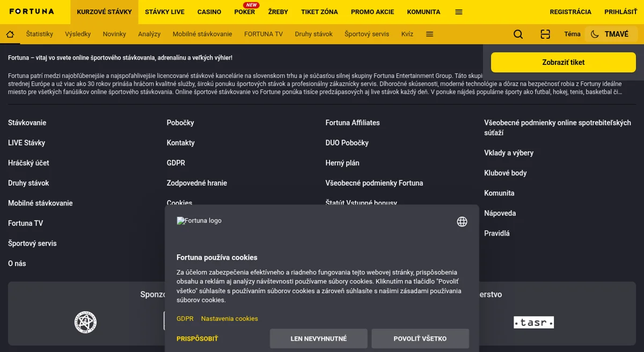Switch to TIKET ZÓNA
Viewport: 644px width, 352px height.
[x=319, y=12]
